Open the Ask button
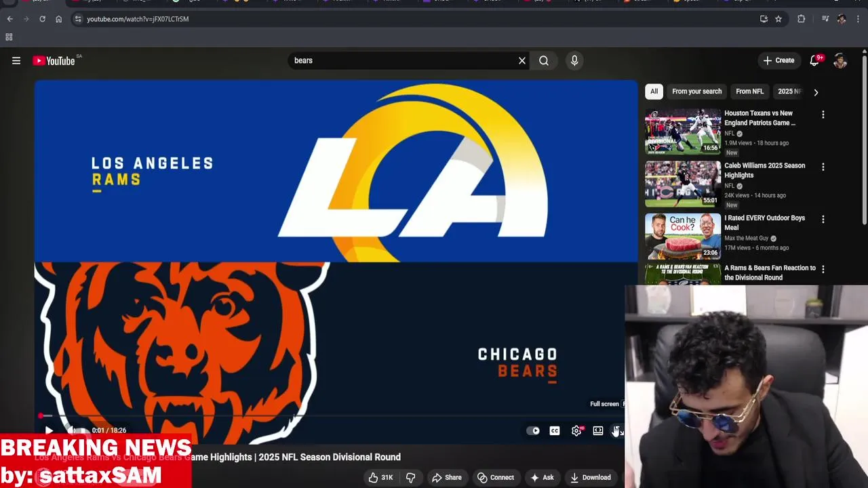Viewport: 868px width, 488px height. [542, 477]
